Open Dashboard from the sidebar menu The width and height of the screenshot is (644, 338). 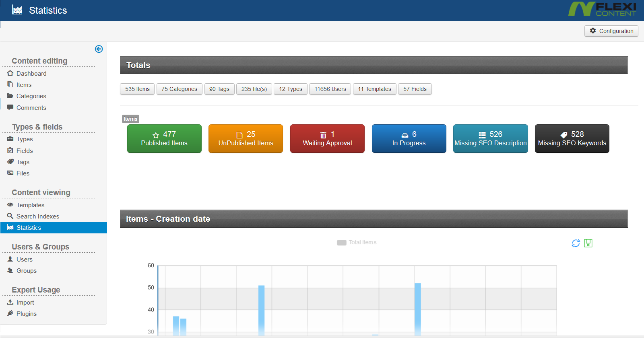31,73
